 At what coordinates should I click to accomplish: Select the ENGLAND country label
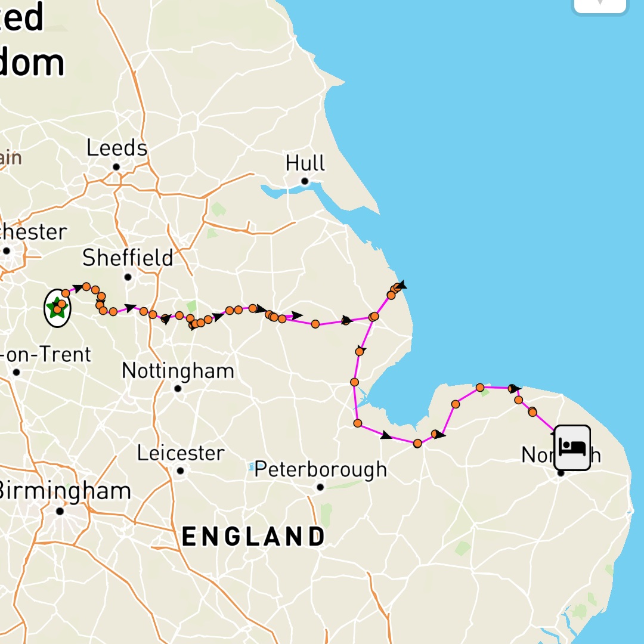point(253,537)
